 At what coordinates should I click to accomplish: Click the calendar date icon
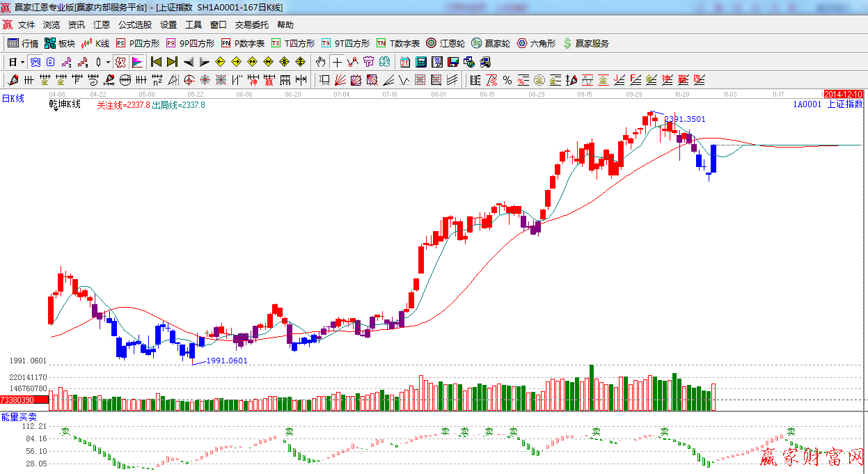(405, 62)
